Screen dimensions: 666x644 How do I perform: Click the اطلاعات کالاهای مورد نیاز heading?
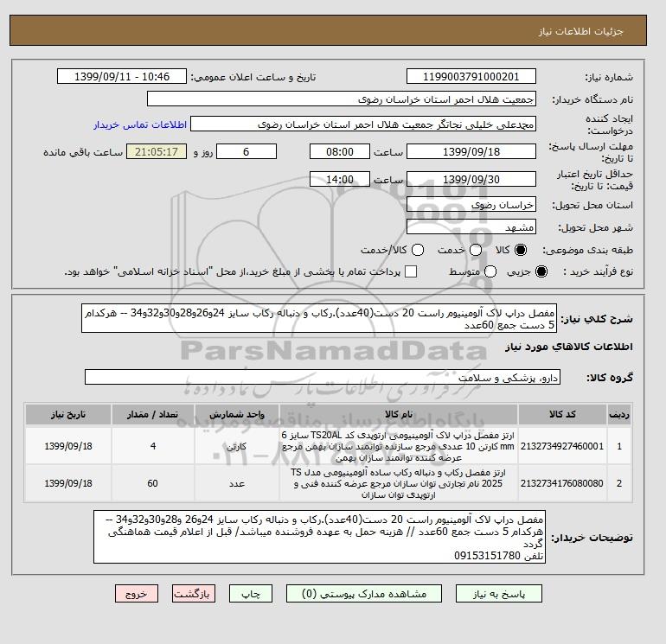569,347
